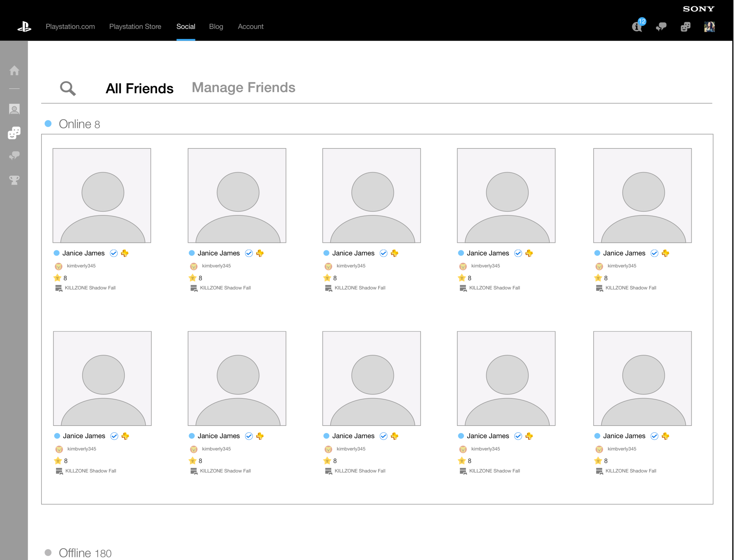The width and height of the screenshot is (734, 560).
Task: Click the search magnifier icon beside All Friends
Action: [x=68, y=88]
